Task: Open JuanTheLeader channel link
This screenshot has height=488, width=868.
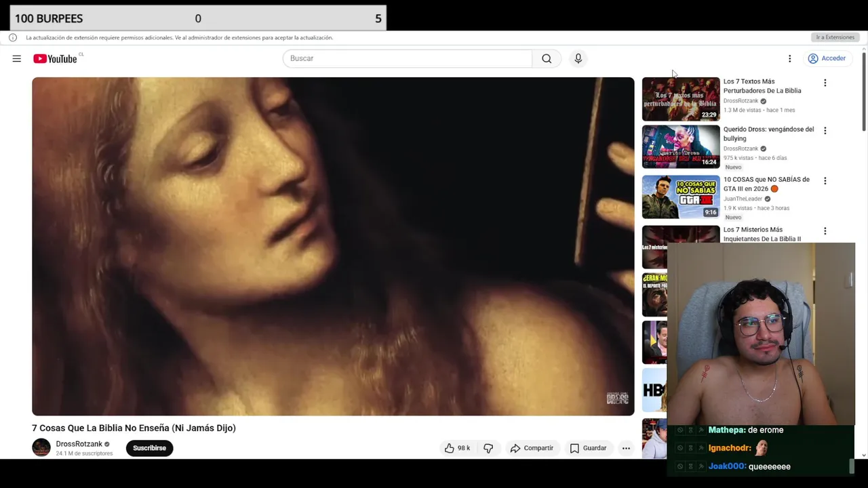Action: coord(743,199)
